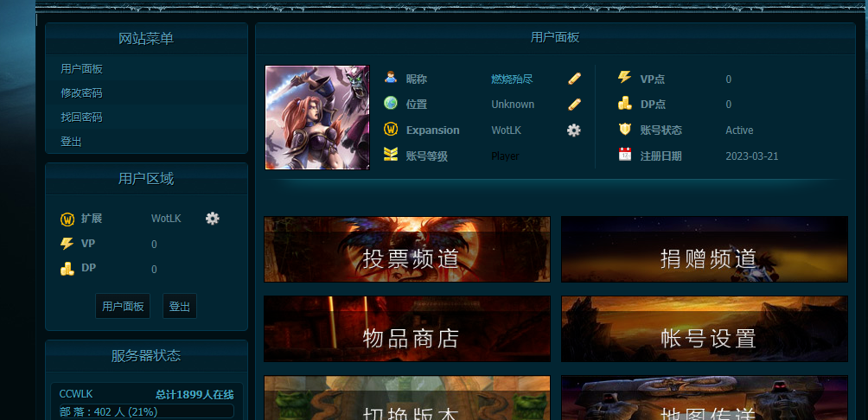Click the 用户区域 panel header
This screenshot has width=868, height=420.
[146, 179]
